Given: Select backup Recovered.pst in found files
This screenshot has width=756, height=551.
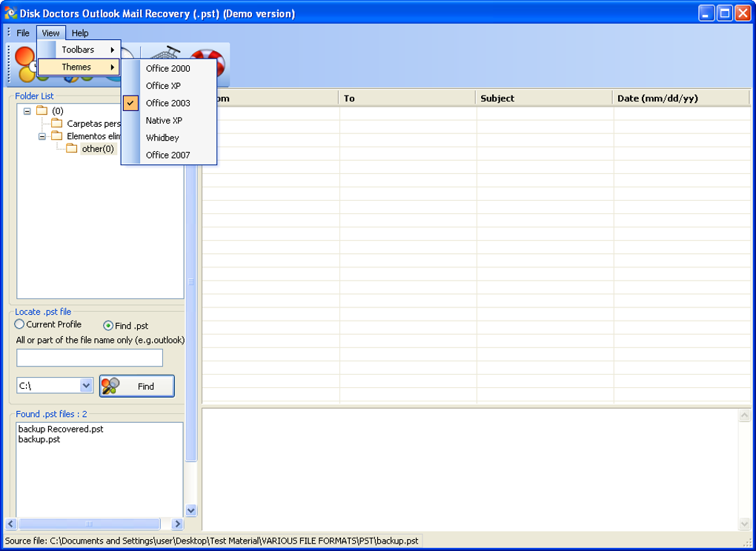Looking at the screenshot, I should click(61, 429).
